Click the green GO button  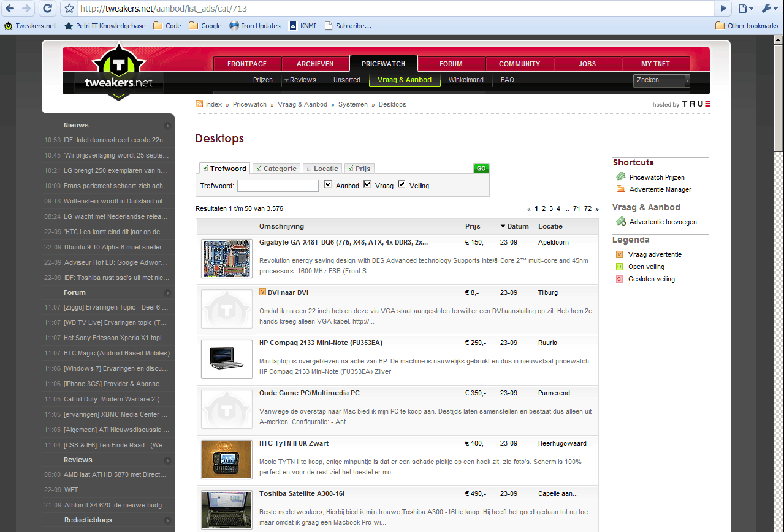pos(481,169)
